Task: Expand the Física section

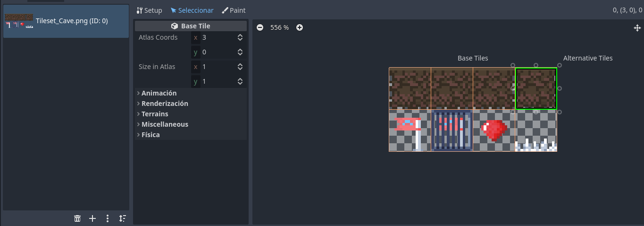Action: (191, 135)
